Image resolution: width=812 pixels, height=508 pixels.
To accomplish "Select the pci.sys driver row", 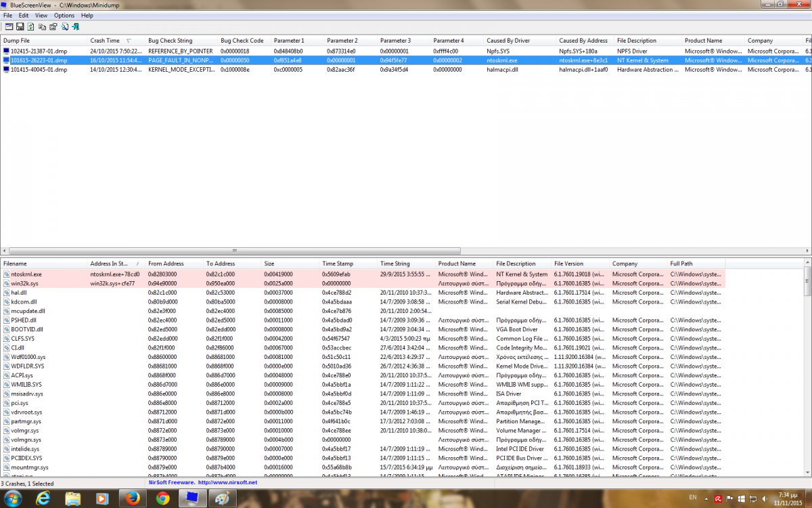I will (x=362, y=402).
